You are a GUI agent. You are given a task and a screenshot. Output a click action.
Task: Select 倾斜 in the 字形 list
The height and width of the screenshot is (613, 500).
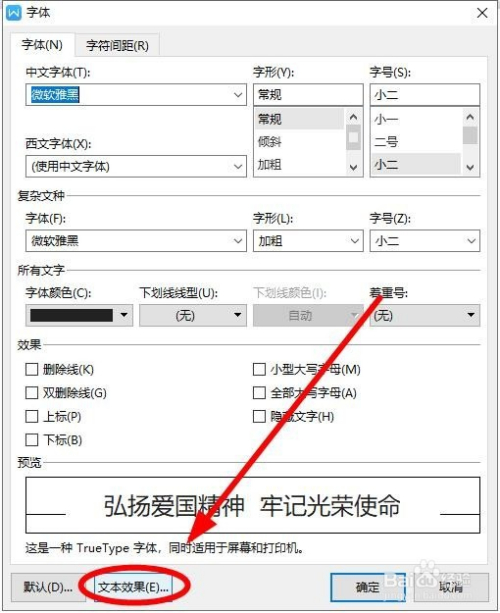point(269,142)
